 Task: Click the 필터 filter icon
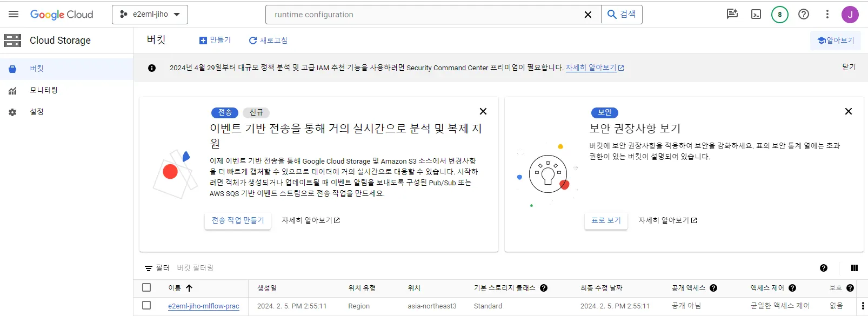[x=149, y=268]
